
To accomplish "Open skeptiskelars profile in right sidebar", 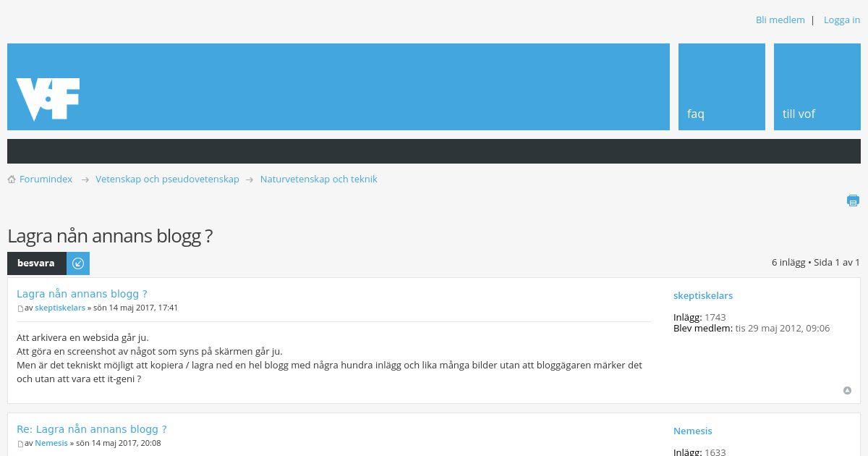I will point(703,295).
